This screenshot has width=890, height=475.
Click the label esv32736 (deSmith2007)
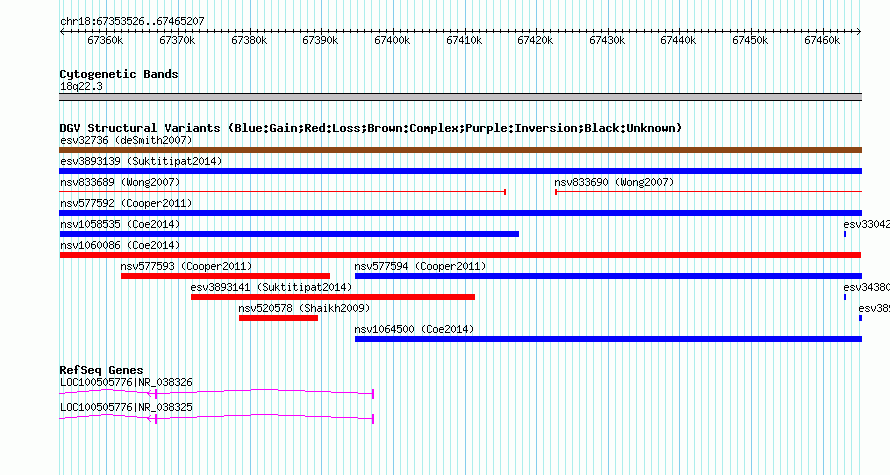tap(127, 140)
